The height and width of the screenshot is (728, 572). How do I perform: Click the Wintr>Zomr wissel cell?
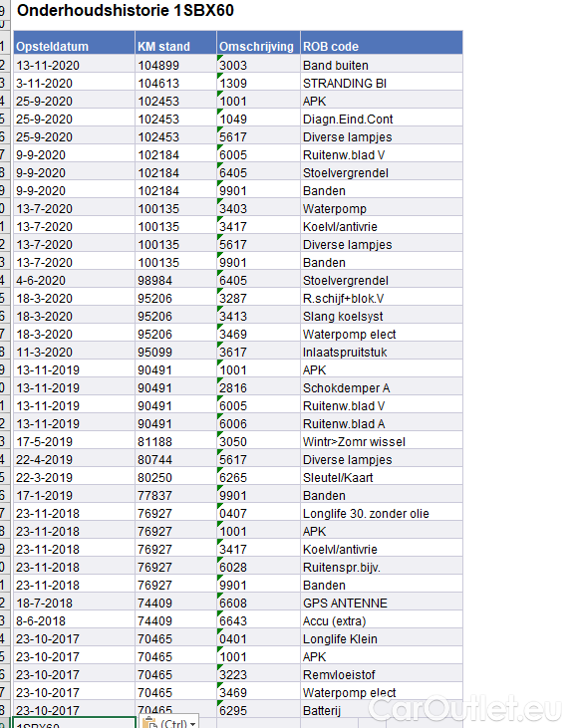(x=382, y=441)
